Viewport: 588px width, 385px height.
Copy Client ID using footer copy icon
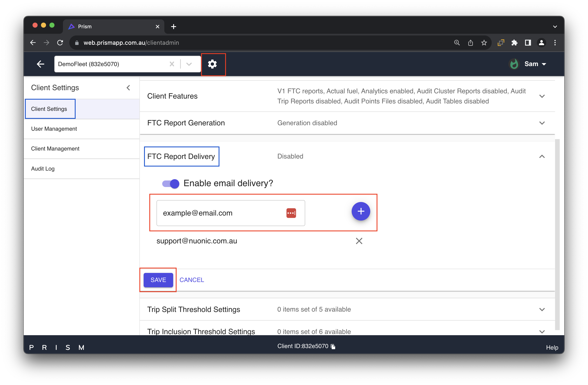[x=333, y=346]
